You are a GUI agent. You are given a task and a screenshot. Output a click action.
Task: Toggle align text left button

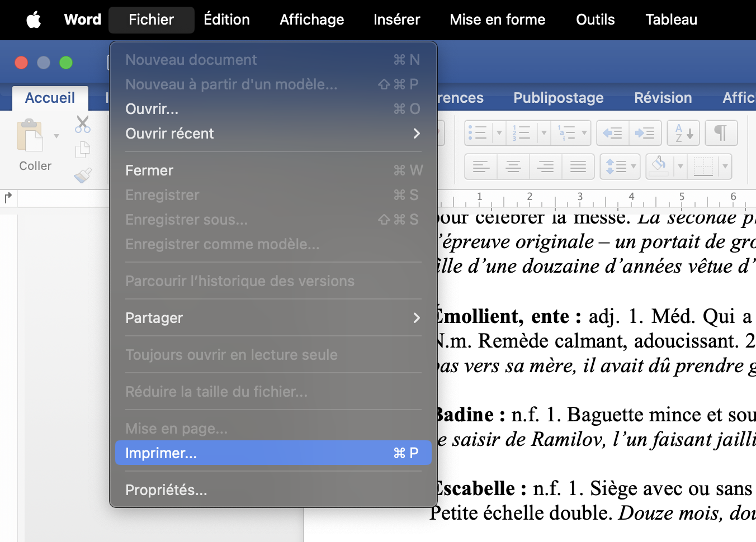coord(481,167)
